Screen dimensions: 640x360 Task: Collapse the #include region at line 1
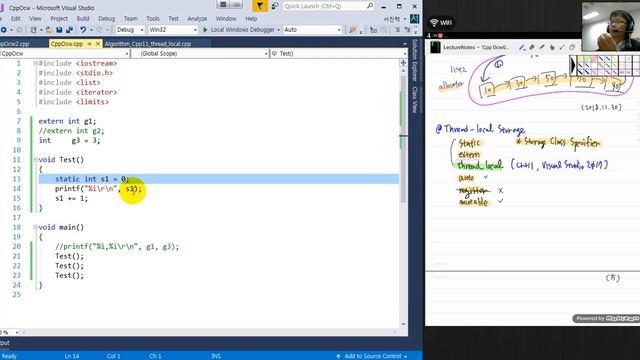[x=36, y=63]
